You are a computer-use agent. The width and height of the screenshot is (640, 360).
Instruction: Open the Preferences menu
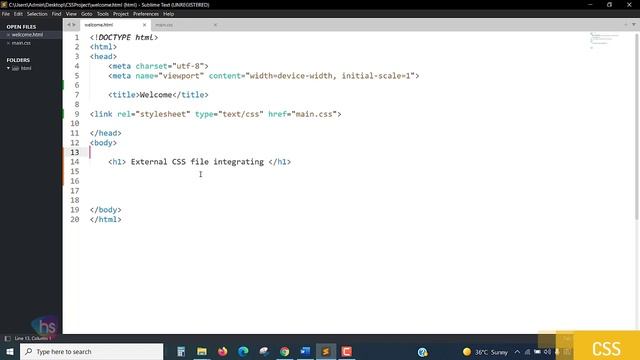146,14
